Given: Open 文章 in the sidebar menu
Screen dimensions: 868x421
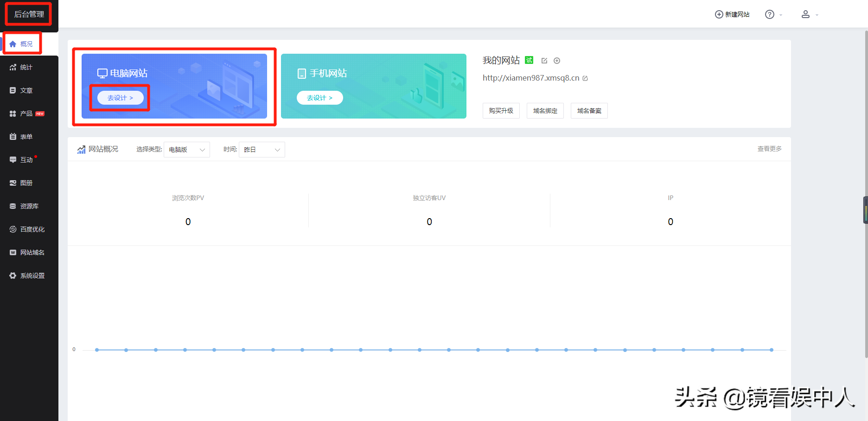Looking at the screenshot, I should tap(29, 90).
